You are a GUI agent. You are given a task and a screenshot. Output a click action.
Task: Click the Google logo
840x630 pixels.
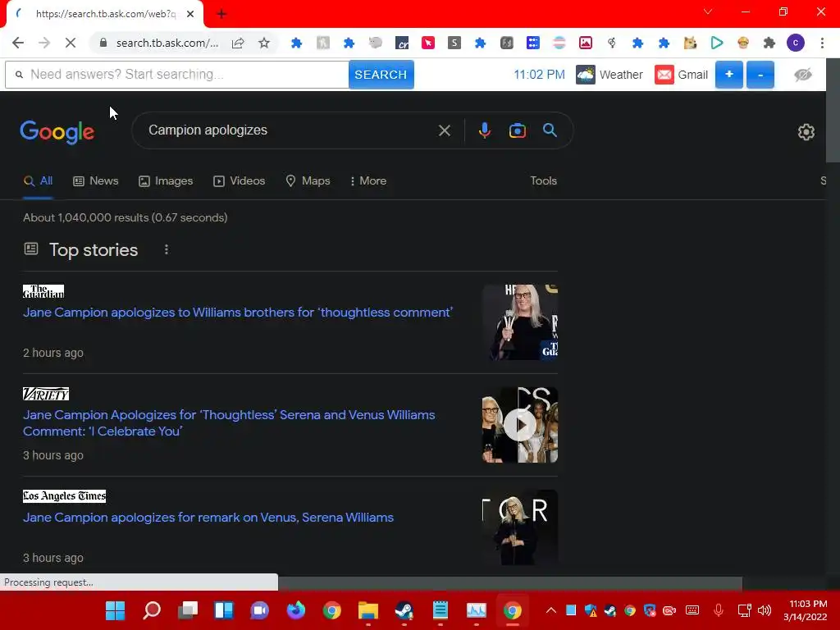tap(57, 131)
